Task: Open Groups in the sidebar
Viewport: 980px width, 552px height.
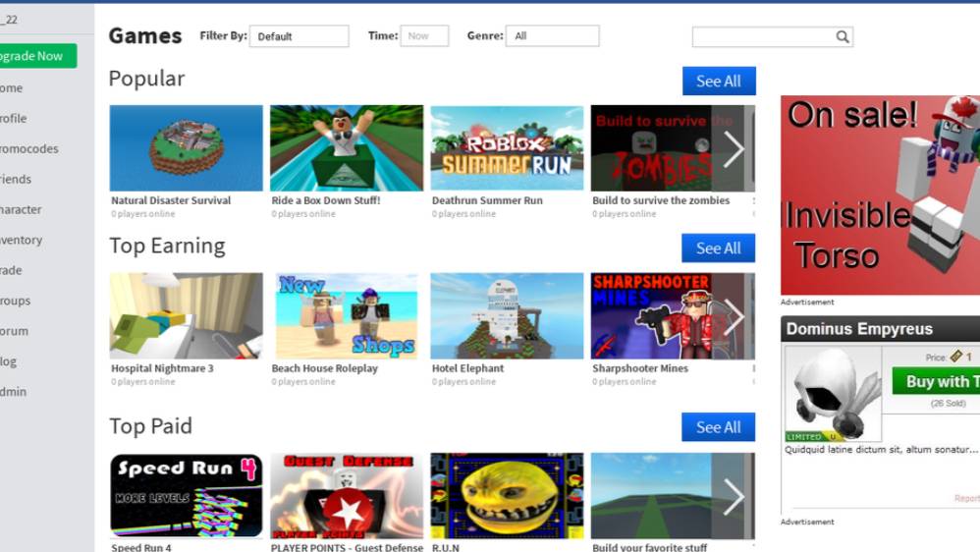Action: pos(15,301)
